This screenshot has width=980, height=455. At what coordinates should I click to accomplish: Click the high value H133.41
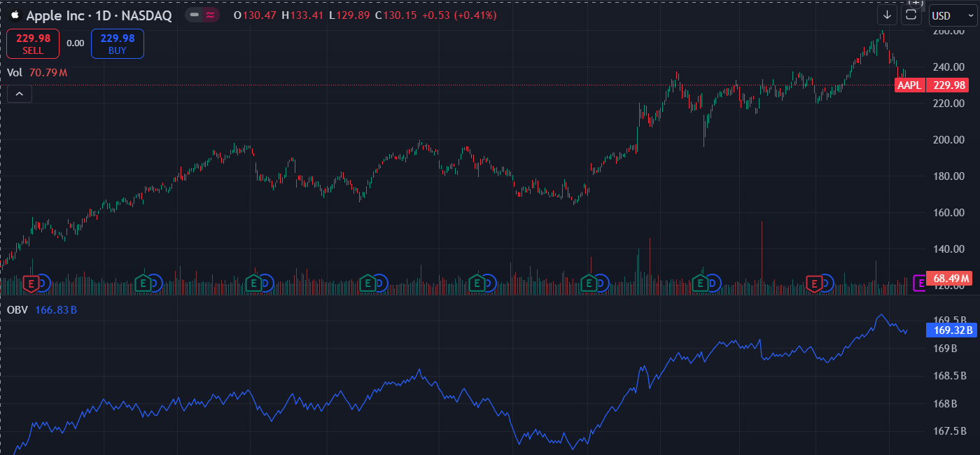click(302, 15)
